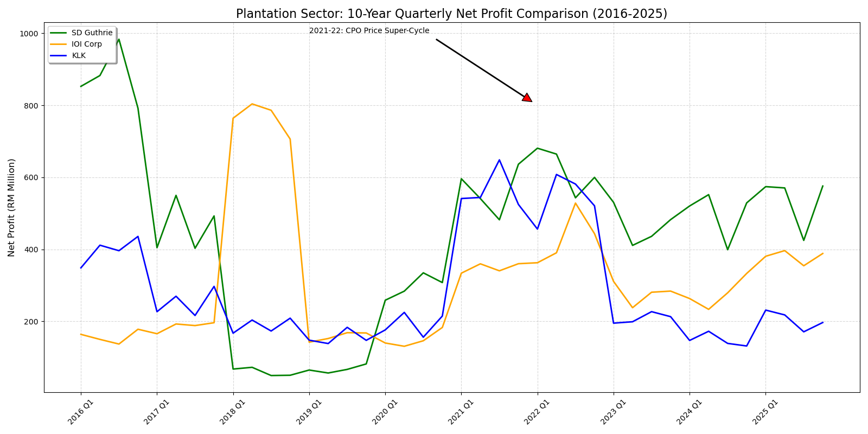Click the orange IOI Corp legend line
Screen dimensions: 868x434
pos(59,44)
